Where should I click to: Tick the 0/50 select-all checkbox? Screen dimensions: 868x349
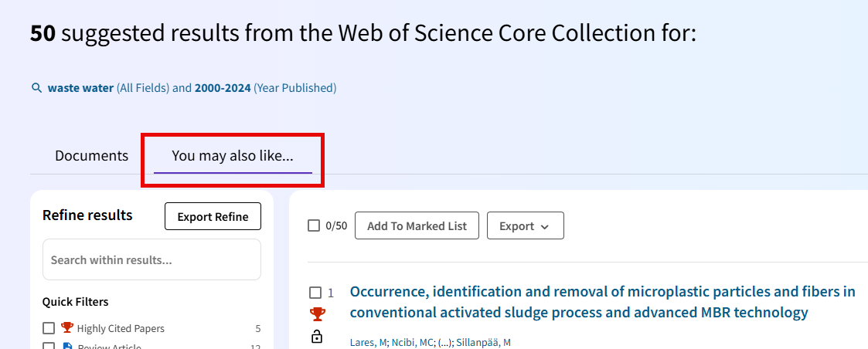coord(314,225)
